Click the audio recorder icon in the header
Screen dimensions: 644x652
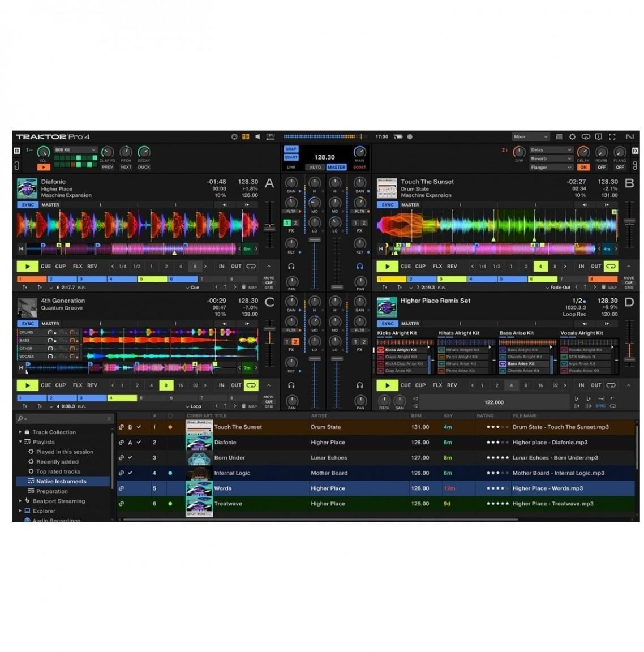pyautogui.click(x=410, y=136)
